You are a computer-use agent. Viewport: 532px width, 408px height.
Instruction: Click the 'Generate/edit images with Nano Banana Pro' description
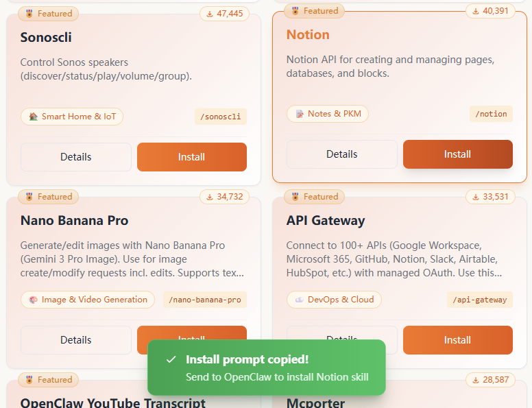[132, 259]
